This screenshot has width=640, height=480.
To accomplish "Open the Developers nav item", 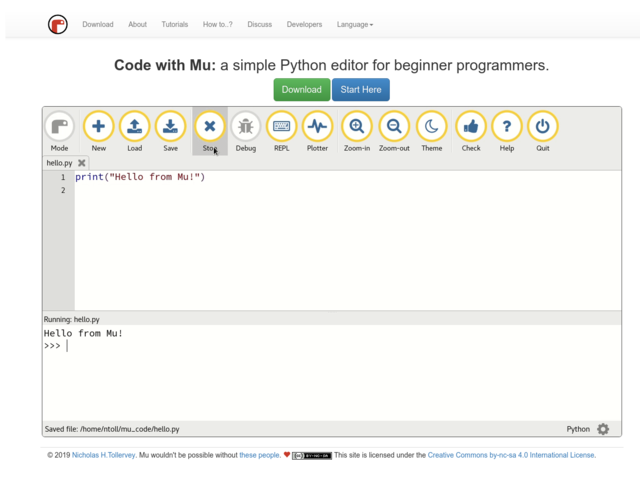I will 304,24.
